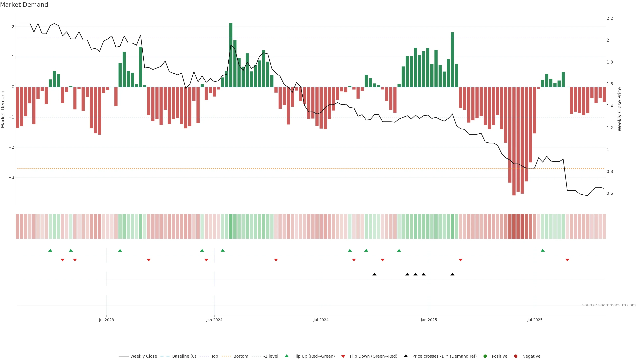The height and width of the screenshot is (362, 644).
Task: Click the green Positive legend dot
Action: click(485, 356)
